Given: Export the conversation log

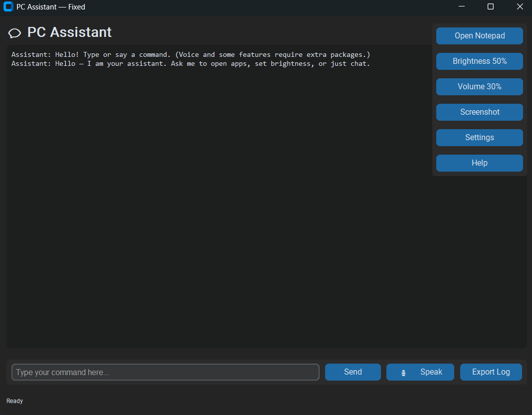Looking at the screenshot, I should (x=491, y=372).
